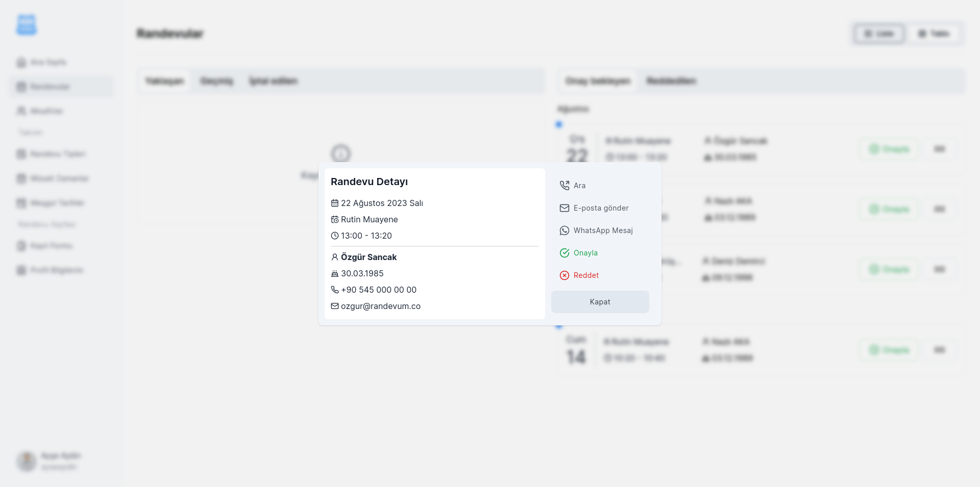Toggle the blue unread dot above the 22 Ağustos entry
The width and height of the screenshot is (980, 487).
[x=559, y=124]
